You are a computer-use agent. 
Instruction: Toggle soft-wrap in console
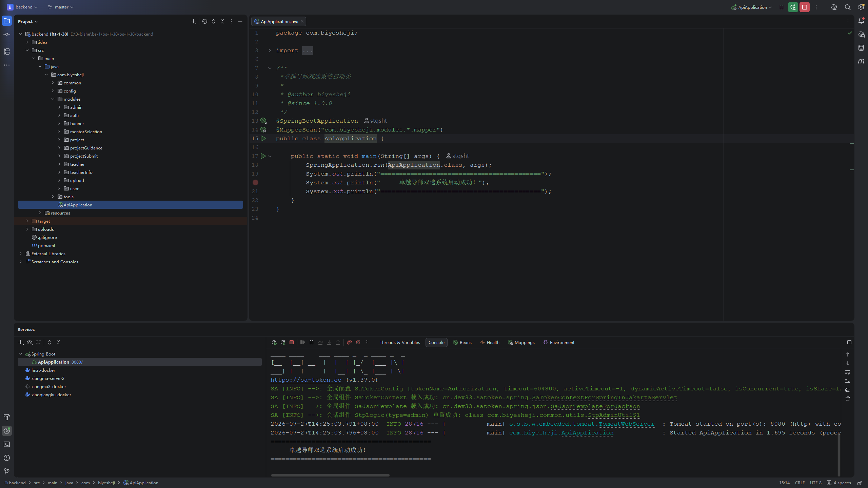848,372
